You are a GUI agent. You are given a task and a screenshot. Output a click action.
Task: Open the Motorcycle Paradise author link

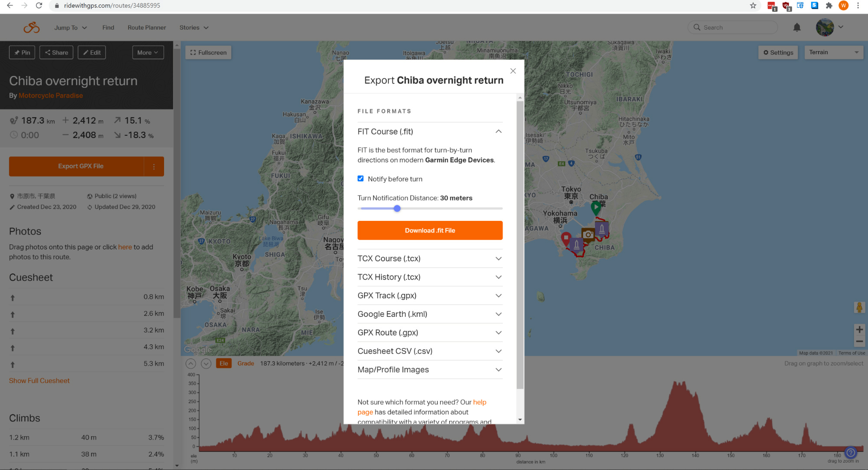50,95
